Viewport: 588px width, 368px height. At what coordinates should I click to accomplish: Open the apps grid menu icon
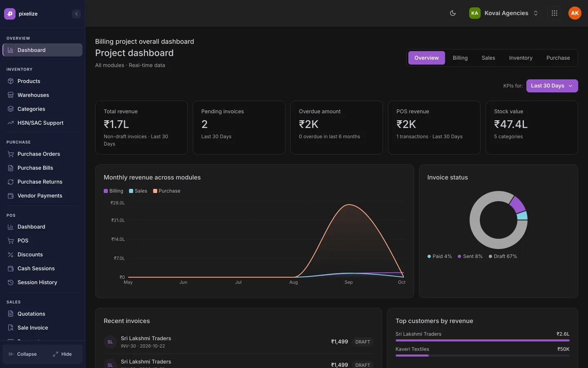pos(555,13)
